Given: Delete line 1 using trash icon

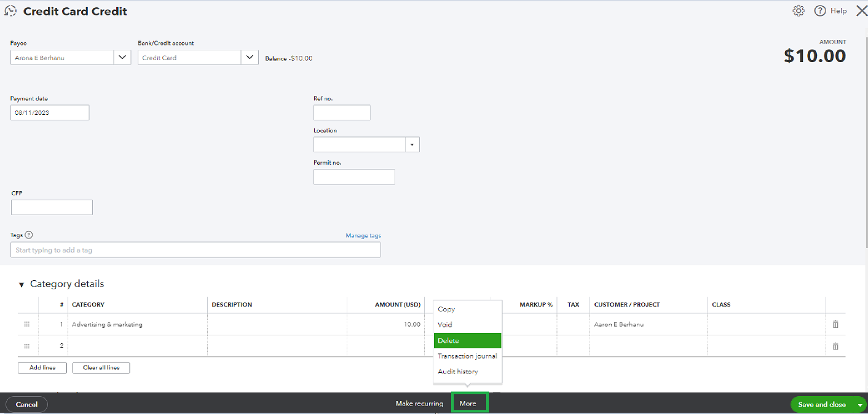Looking at the screenshot, I should click(835, 324).
